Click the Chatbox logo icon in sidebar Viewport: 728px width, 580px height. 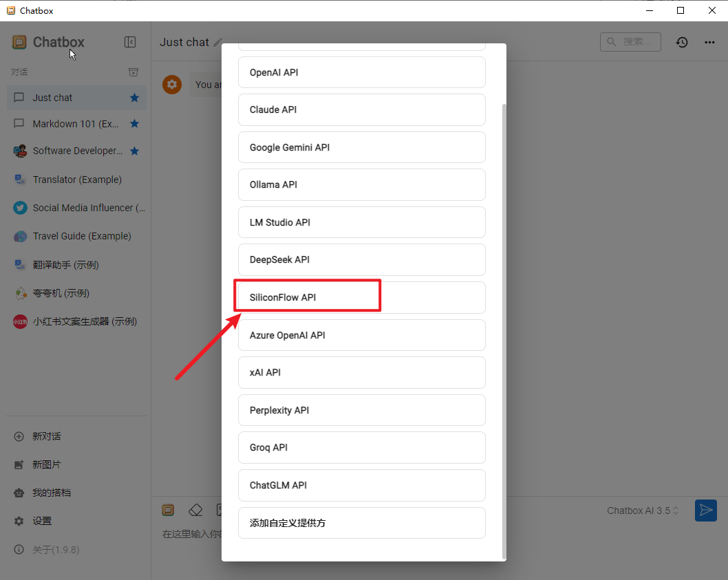19,42
